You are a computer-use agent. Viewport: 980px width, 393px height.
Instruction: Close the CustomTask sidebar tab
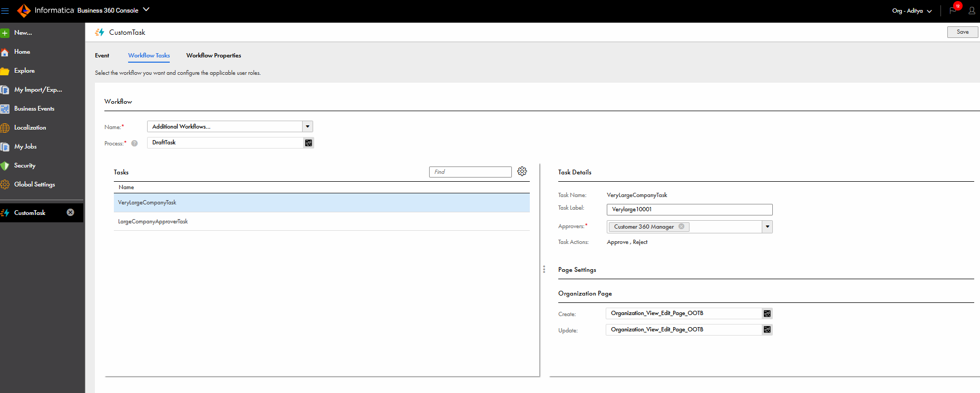click(71, 212)
